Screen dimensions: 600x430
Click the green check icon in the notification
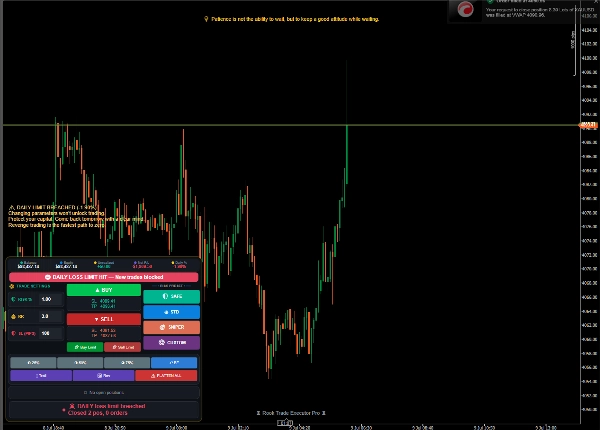point(490,1)
